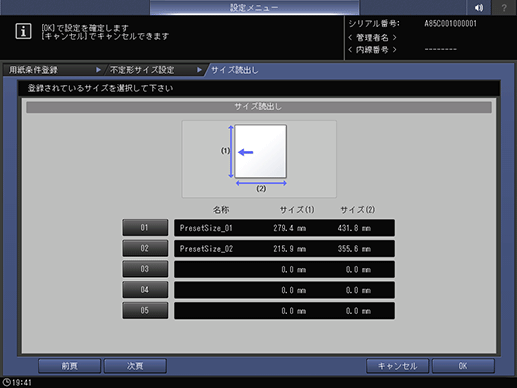The image size is (517, 388).
Task: Go to previous page with 前頁
Action: tap(69, 366)
